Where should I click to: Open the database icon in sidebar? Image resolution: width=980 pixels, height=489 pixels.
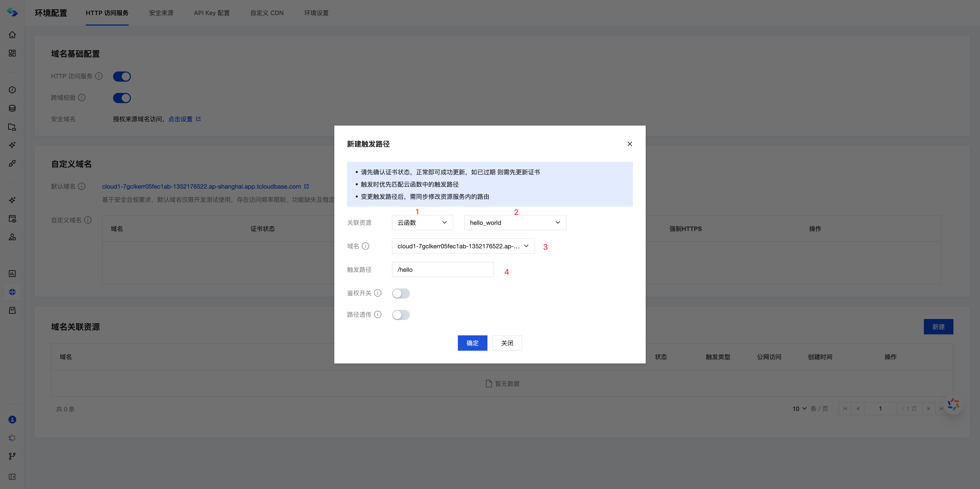coord(12,108)
